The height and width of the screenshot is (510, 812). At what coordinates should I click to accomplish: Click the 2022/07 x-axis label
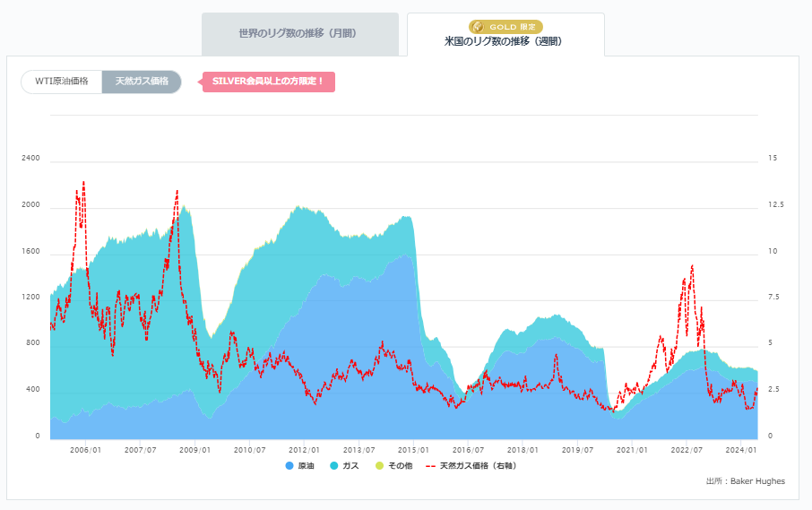point(687,451)
